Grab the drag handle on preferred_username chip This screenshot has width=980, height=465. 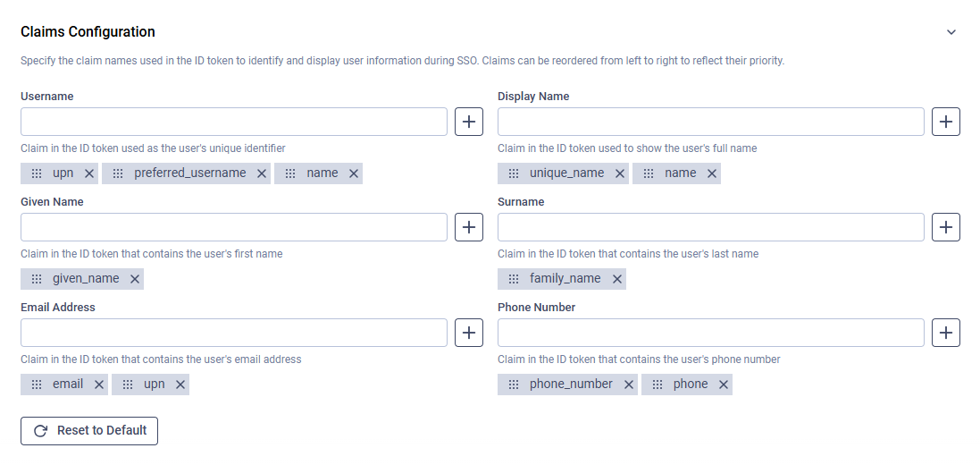(x=118, y=173)
